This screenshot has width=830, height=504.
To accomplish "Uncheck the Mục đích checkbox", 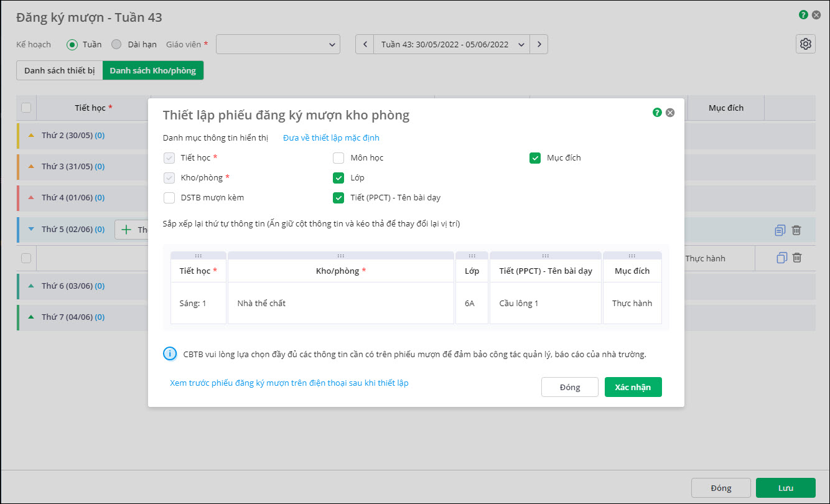I will (x=535, y=158).
